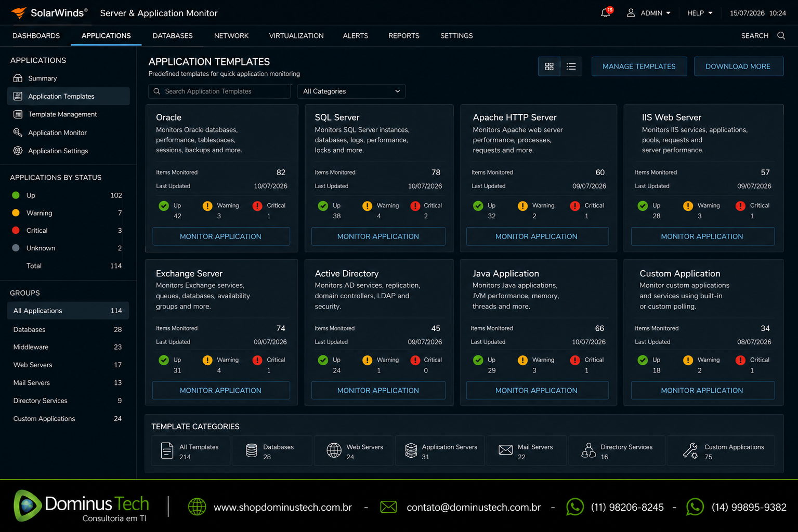This screenshot has height=532, width=798.
Task: Click the Web Servers globe icon
Action: [334, 450]
